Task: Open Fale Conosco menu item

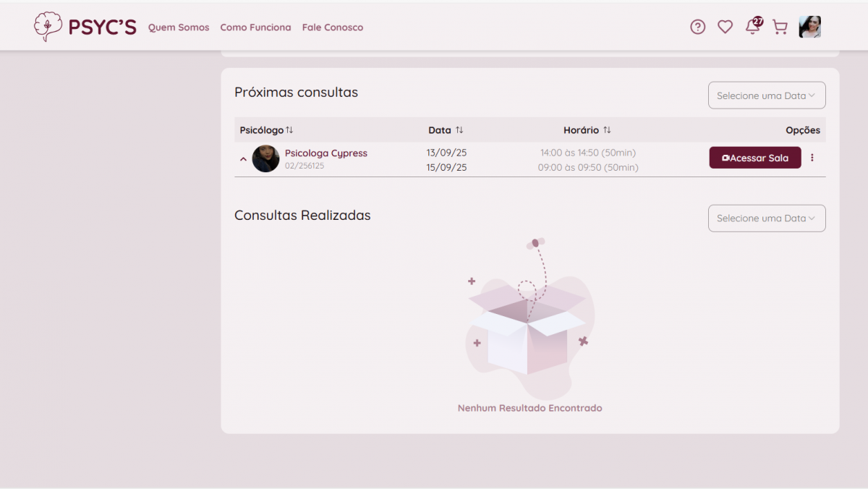Action: [x=333, y=27]
